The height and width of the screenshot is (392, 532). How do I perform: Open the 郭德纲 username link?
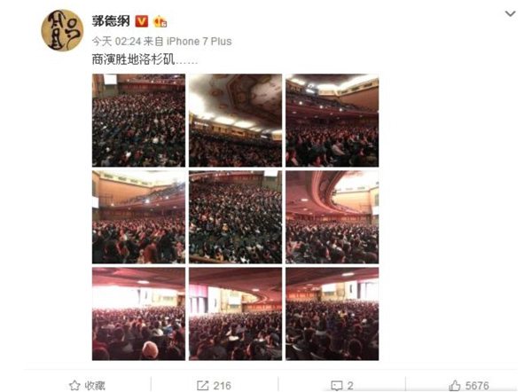pos(111,21)
